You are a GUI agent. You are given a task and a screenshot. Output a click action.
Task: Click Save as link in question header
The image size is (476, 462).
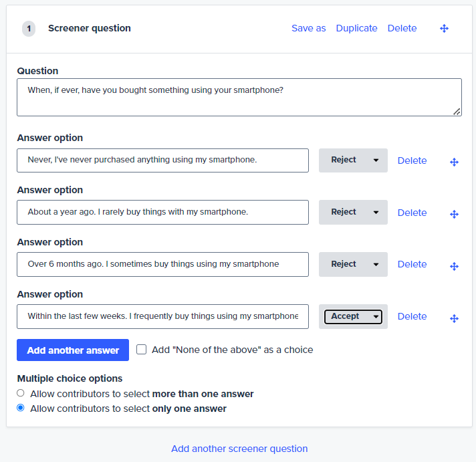tap(309, 28)
